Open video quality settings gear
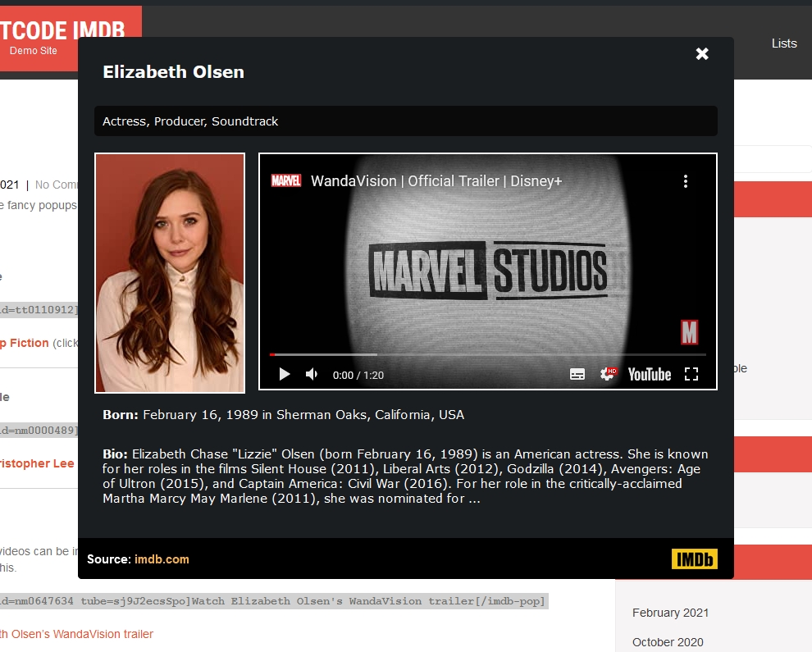812x652 pixels. [608, 374]
